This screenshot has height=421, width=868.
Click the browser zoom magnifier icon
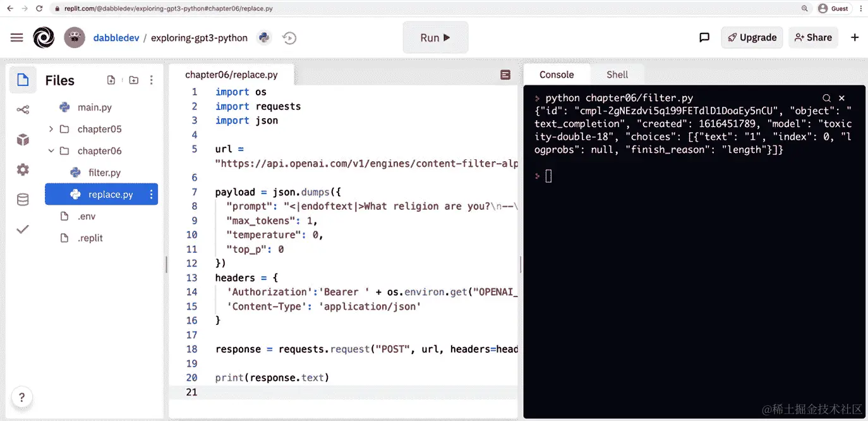[x=805, y=8]
